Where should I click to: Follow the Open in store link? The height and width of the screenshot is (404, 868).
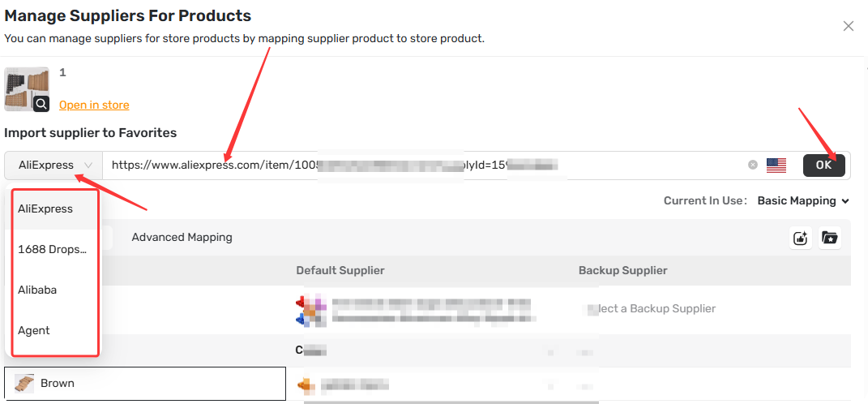click(x=94, y=105)
